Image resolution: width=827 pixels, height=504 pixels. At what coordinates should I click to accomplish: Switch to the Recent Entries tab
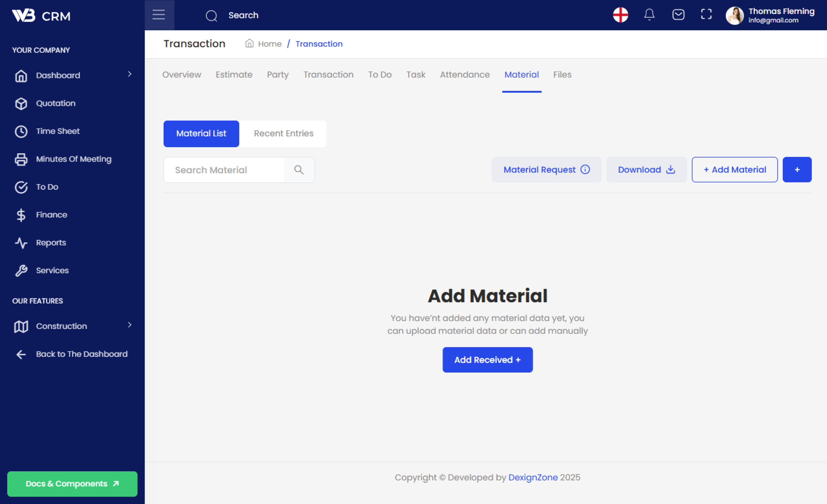[283, 134]
